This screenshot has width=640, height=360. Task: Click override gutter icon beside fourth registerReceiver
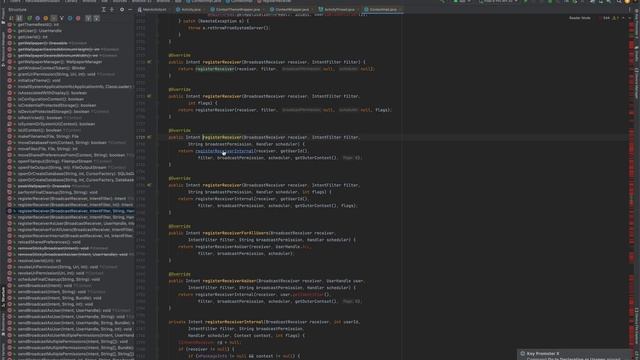point(149,185)
